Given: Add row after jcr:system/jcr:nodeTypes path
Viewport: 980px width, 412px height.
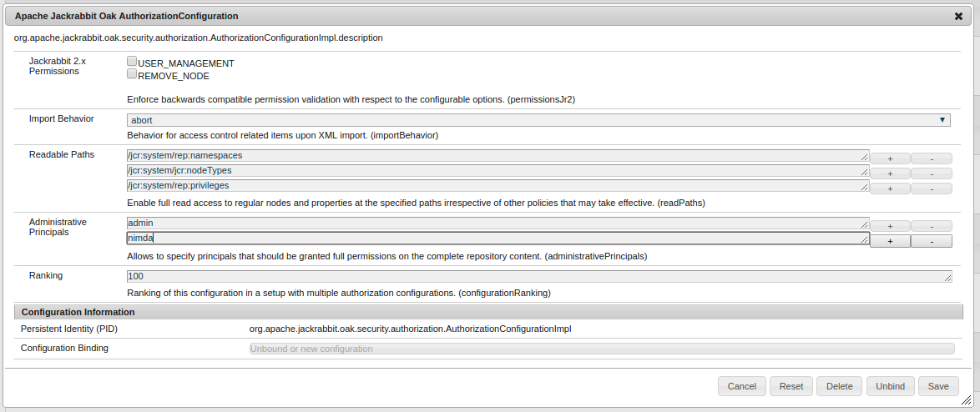Looking at the screenshot, I should [890, 173].
